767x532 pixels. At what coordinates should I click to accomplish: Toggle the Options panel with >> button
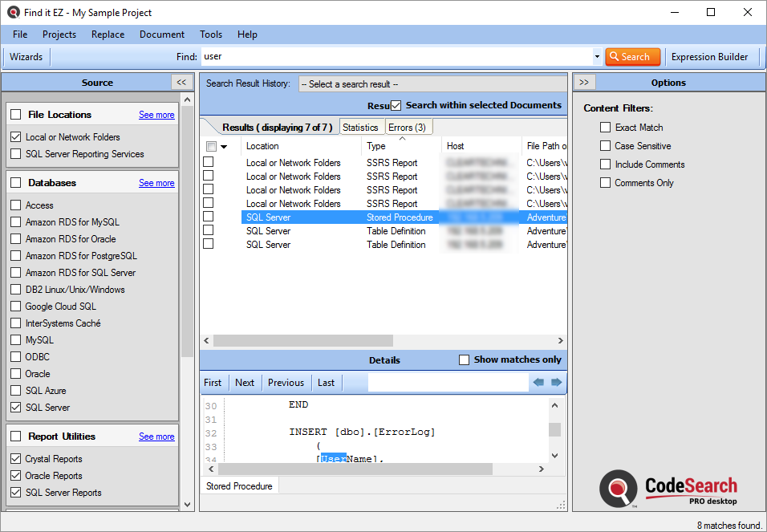click(584, 82)
